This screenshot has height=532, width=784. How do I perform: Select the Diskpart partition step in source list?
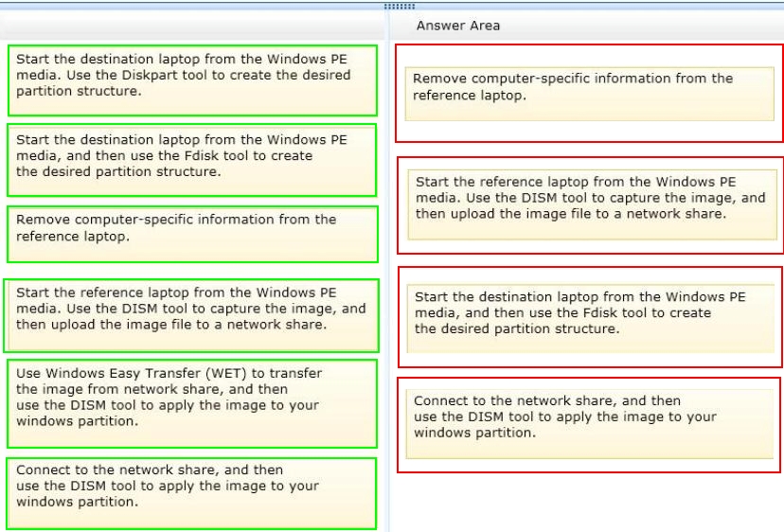[x=192, y=80]
